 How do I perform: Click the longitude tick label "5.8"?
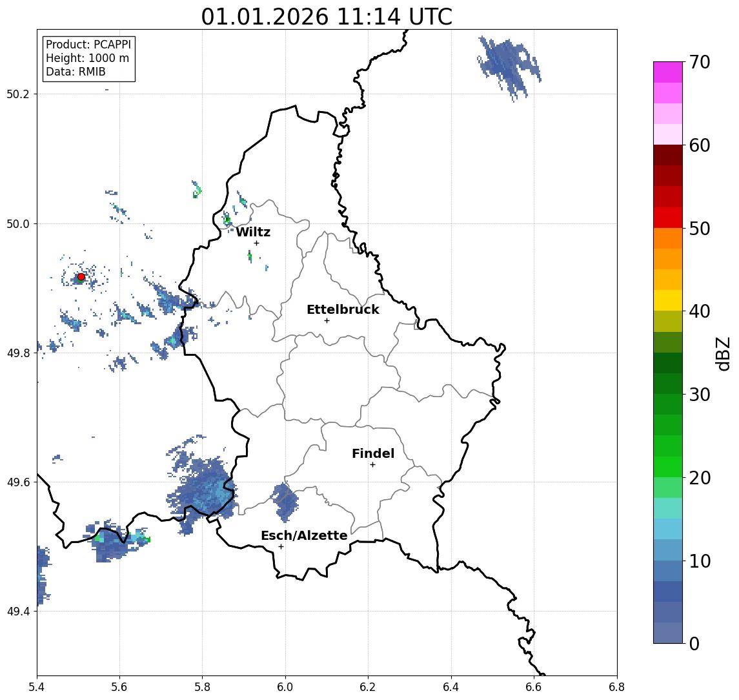pos(203,687)
